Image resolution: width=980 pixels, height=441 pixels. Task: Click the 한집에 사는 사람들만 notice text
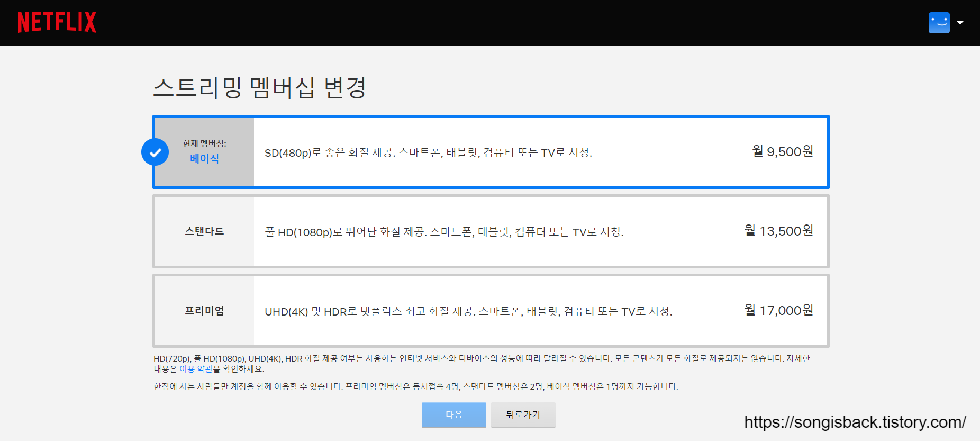point(415,386)
